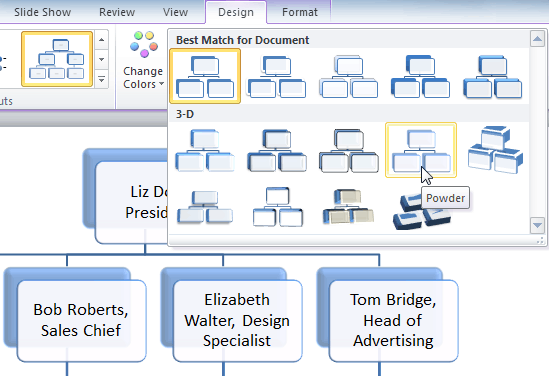The height and width of the screenshot is (376, 549).
Task: Open the Review ribbon tab
Action: pyautogui.click(x=117, y=12)
